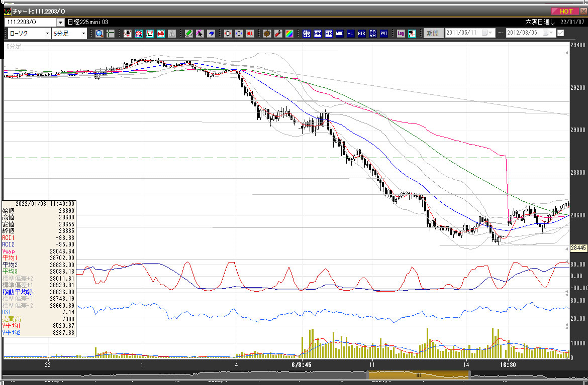Click the chart download arrow icon
This screenshot has height=385, width=588.
point(128,34)
